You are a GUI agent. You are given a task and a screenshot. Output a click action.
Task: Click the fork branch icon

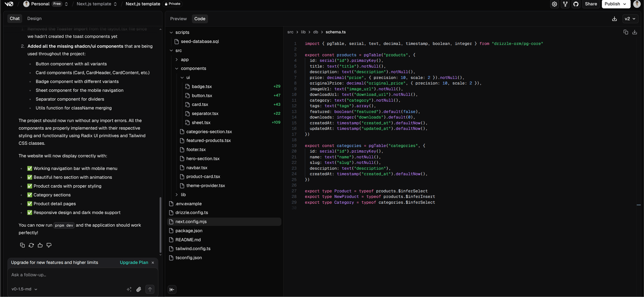(x=565, y=4)
